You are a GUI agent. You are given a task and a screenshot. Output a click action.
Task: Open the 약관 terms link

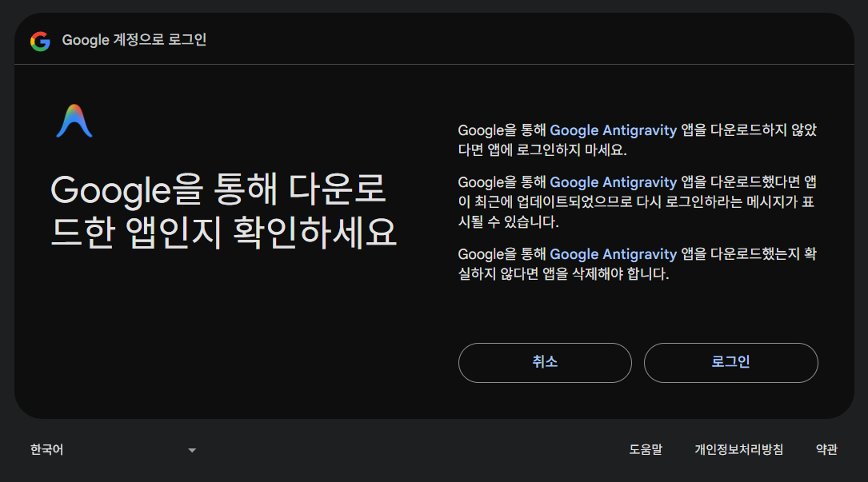click(827, 449)
